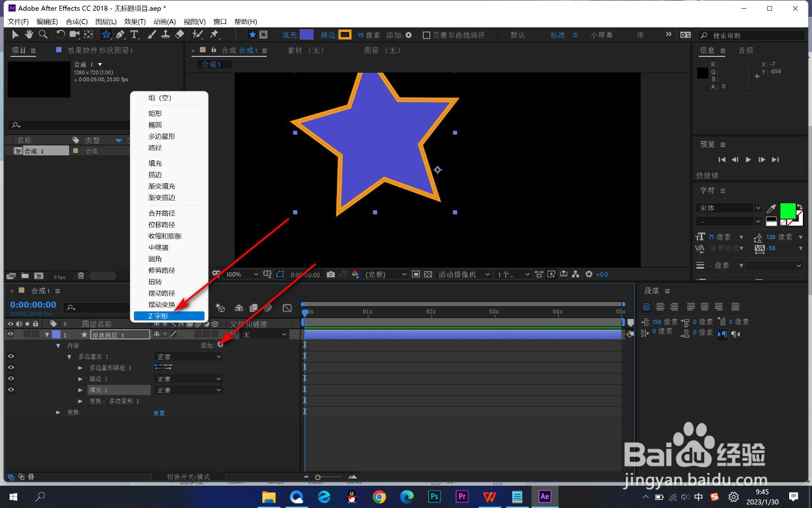This screenshot has height=508, width=812.
Task: Create new folder in Project panel
Action: 25,276
